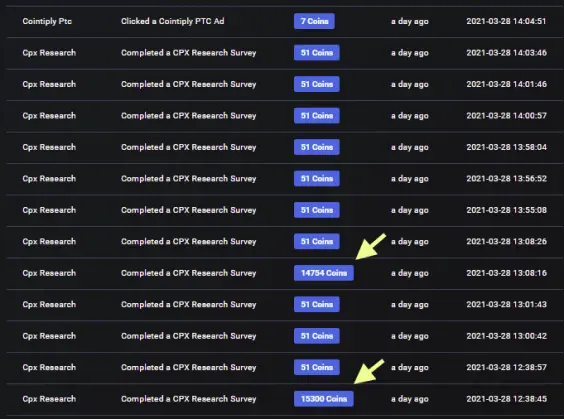The width and height of the screenshot is (564, 419).
Task: Click 51 Coins badge at 13:00:42
Action: [x=317, y=336]
